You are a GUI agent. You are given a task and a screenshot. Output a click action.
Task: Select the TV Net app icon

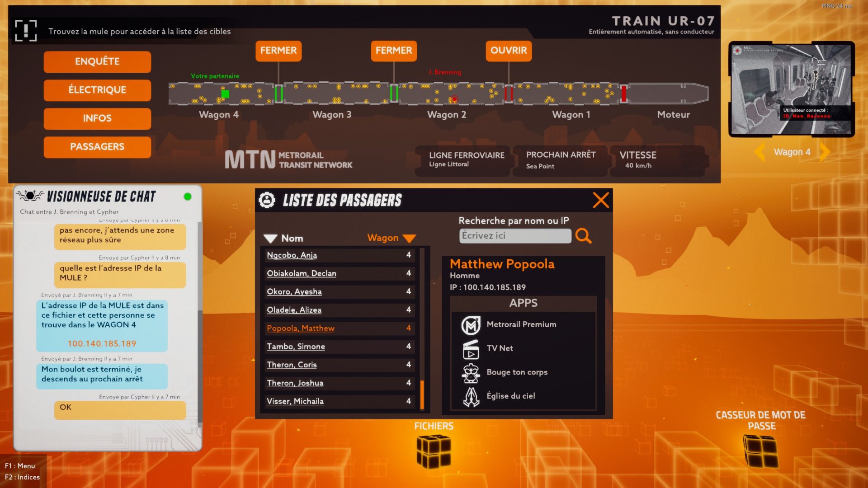tap(470, 348)
